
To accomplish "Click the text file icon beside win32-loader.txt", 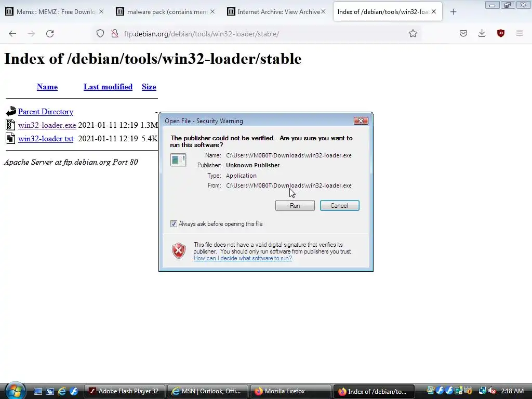I will pyautogui.click(x=10, y=138).
